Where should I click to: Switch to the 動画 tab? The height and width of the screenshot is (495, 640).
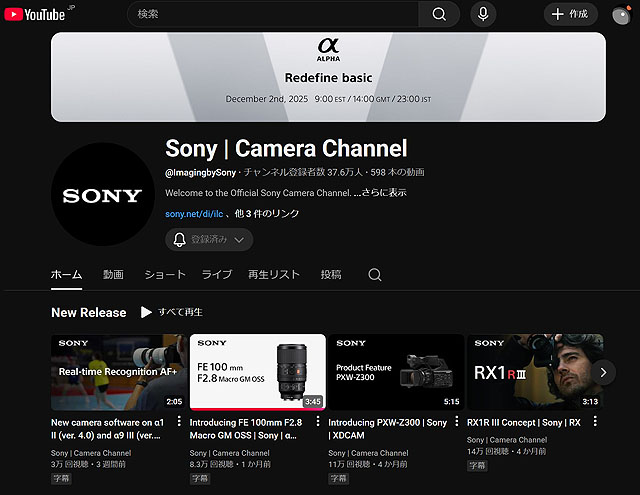(x=113, y=275)
